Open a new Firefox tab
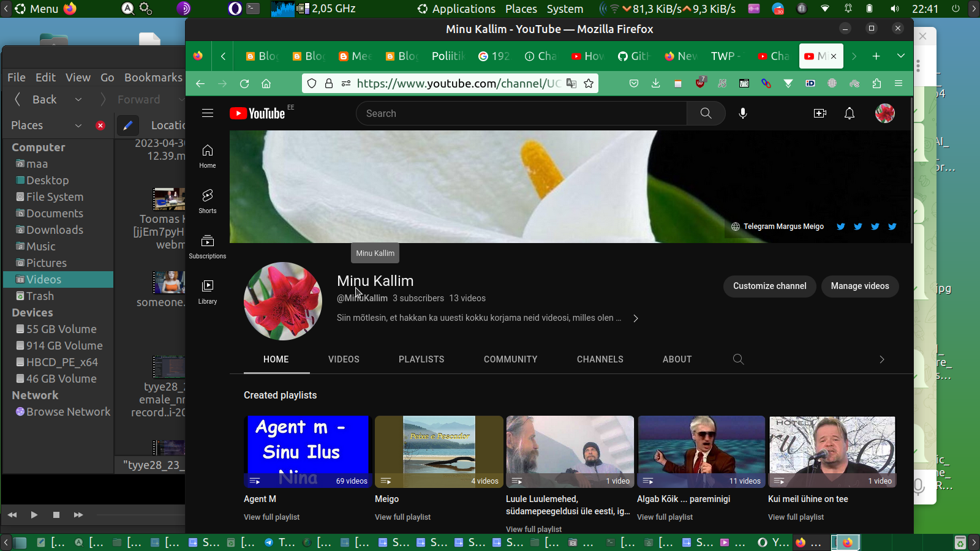The width and height of the screenshot is (980, 551). (876, 56)
